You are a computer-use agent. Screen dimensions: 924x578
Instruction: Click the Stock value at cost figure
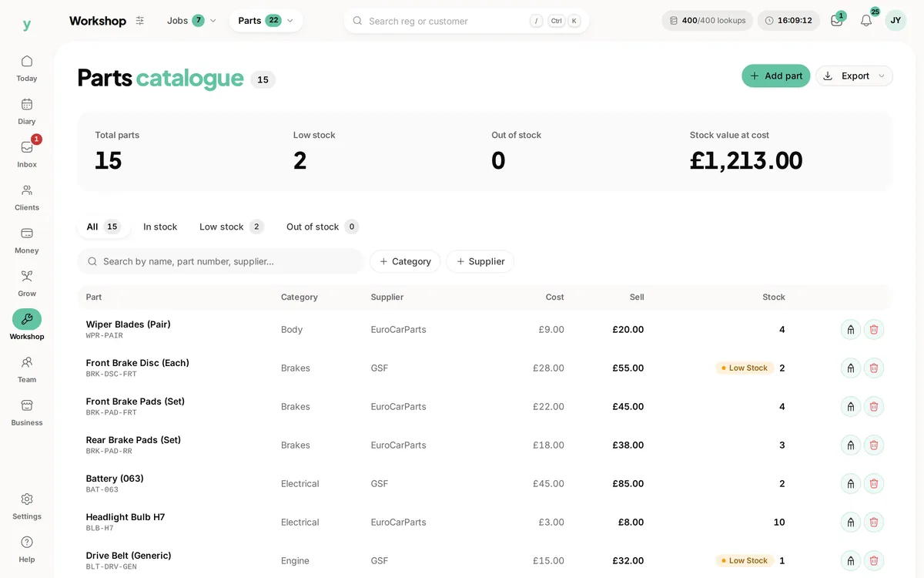pos(746,161)
